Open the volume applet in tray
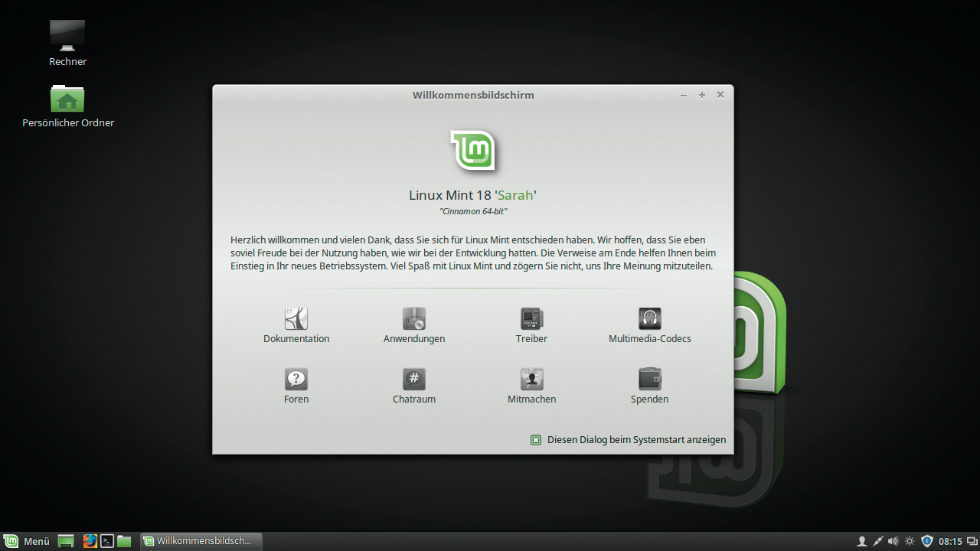This screenshot has height=551, width=980. point(893,541)
